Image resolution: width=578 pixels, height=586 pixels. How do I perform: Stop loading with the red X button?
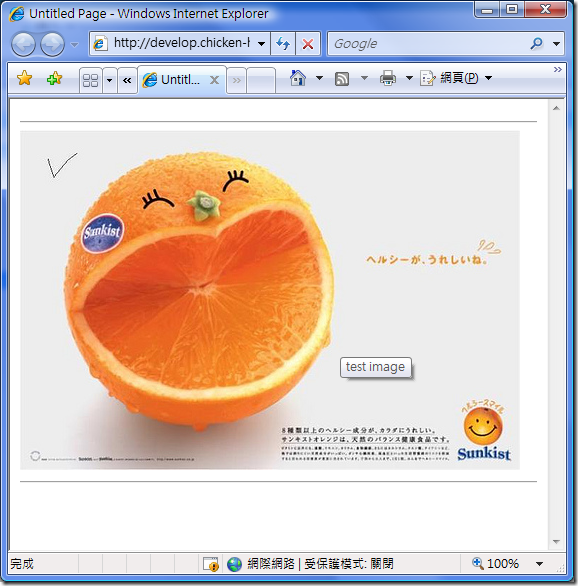click(x=307, y=44)
